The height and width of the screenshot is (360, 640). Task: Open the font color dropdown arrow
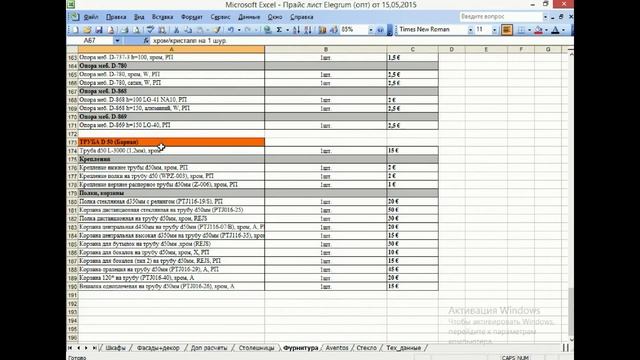[563, 30]
